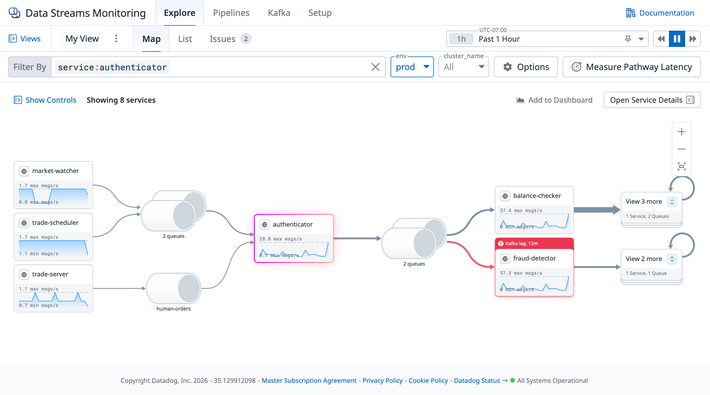Click the Kafka lag: 12m alert banner

(534, 244)
